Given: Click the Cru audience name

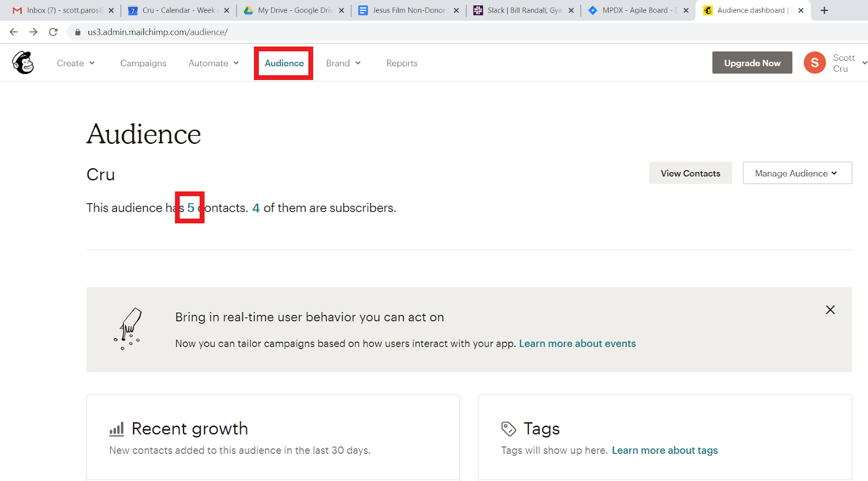Looking at the screenshot, I should [101, 174].
